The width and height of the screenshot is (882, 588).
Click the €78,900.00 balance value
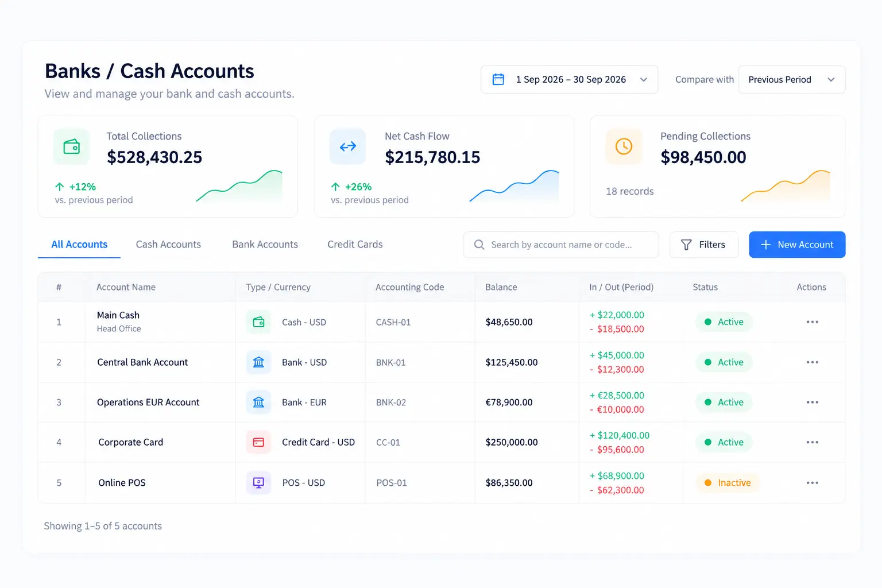pyautogui.click(x=509, y=403)
